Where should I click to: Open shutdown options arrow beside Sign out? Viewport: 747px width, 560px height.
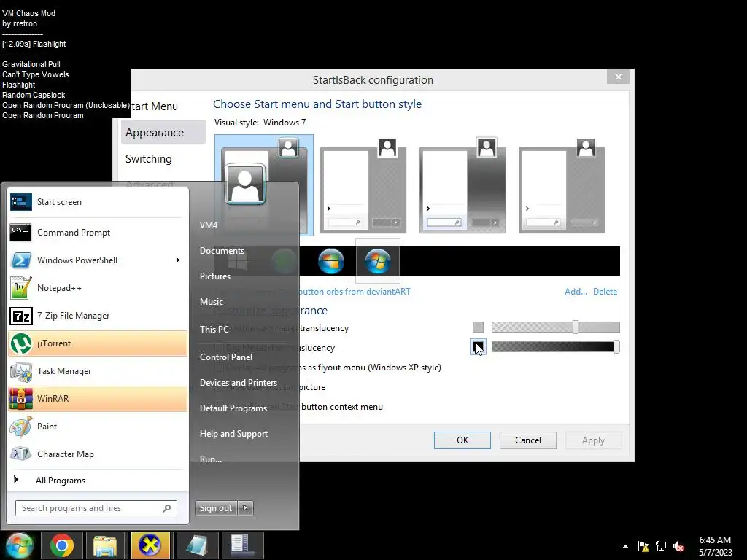(x=245, y=508)
